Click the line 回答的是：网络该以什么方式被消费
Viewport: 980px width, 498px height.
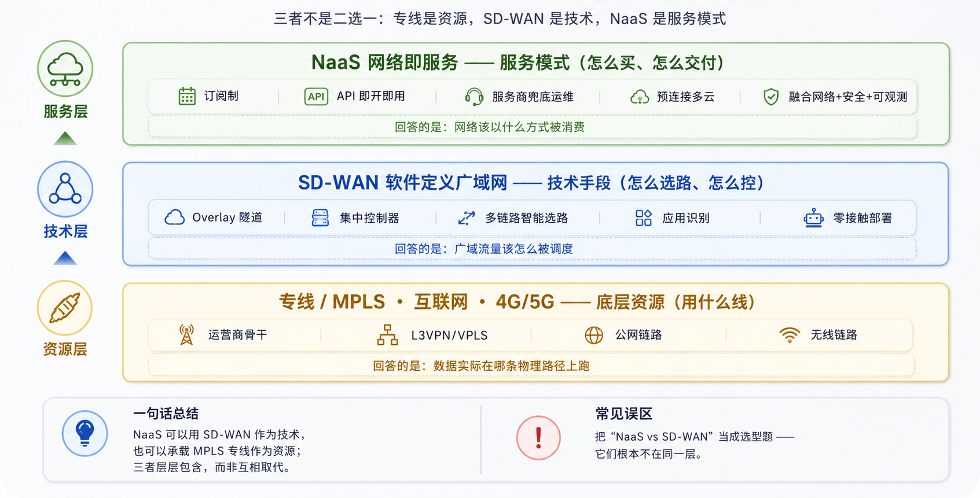pyautogui.click(x=489, y=127)
